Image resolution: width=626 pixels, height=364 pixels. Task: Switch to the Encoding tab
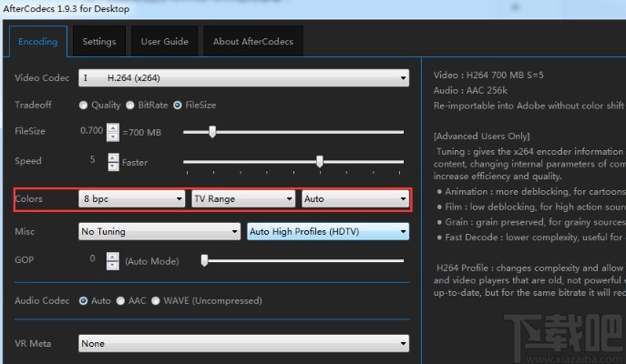pyautogui.click(x=38, y=42)
